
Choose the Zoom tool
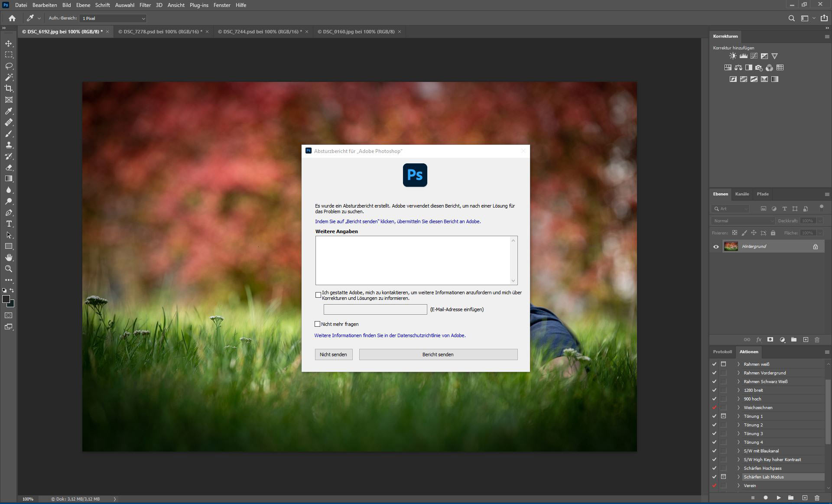point(9,269)
